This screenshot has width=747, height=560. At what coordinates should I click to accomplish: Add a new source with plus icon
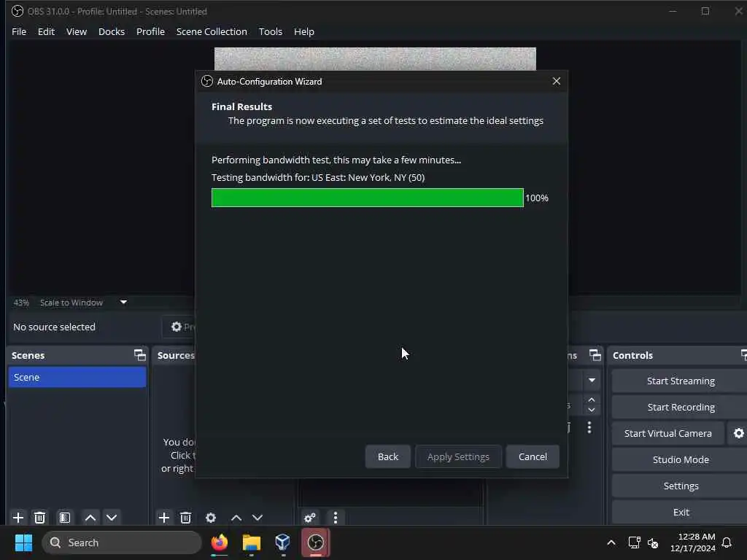click(164, 518)
